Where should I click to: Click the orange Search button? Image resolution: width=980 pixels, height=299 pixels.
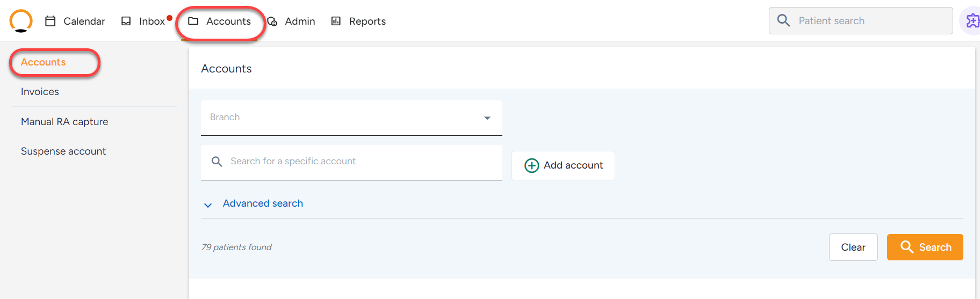click(x=925, y=247)
